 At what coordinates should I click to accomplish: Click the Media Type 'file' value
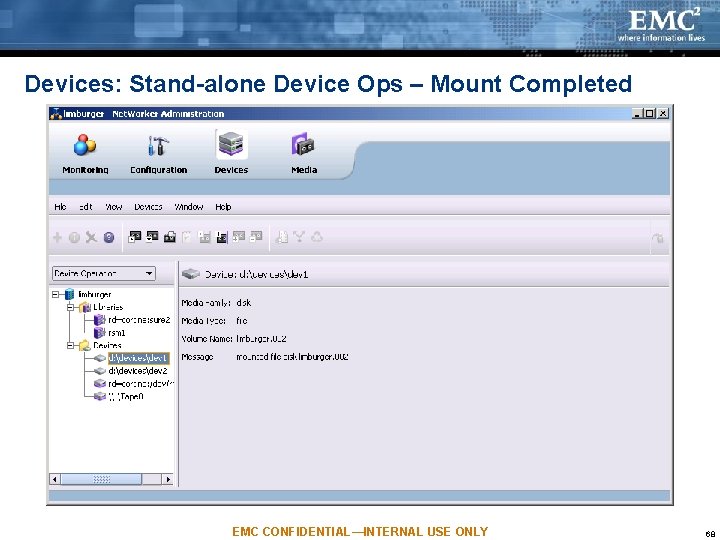point(242,321)
